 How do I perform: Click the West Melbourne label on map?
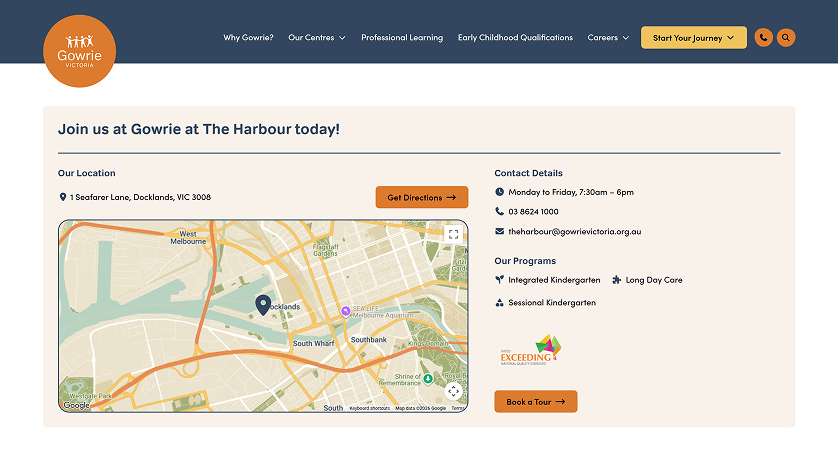point(188,237)
